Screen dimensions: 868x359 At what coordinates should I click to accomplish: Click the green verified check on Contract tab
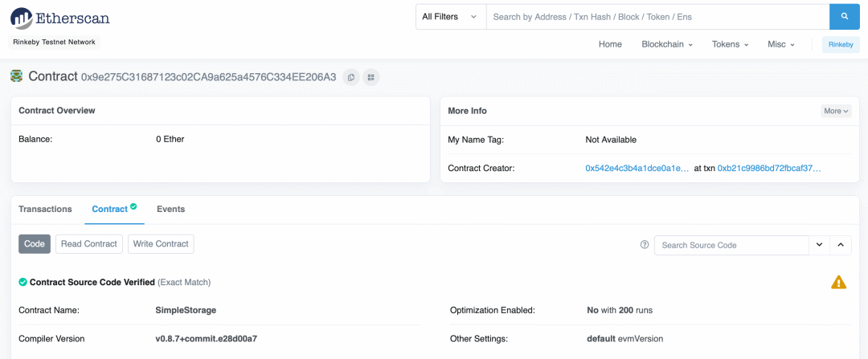tap(133, 207)
